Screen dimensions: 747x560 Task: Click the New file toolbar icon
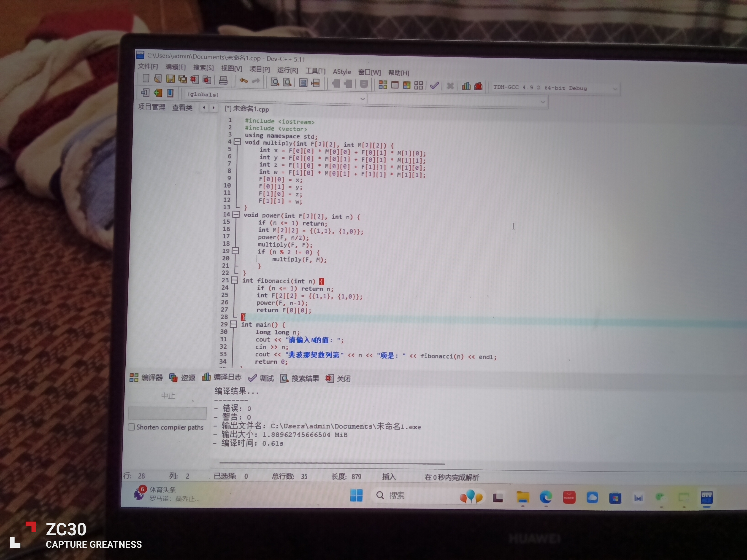point(146,79)
